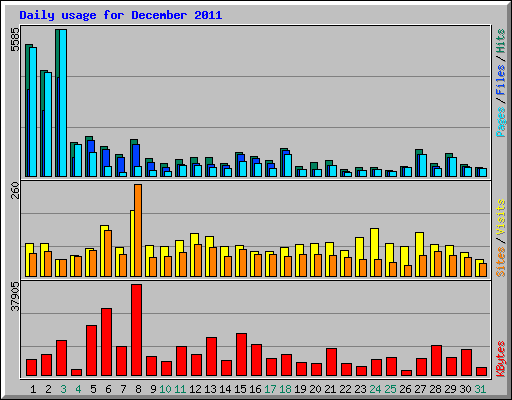Image resolution: width=512 pixels, height=400 pixels.
Task: Click day 13 on the date axis
Action: (210, 389)
